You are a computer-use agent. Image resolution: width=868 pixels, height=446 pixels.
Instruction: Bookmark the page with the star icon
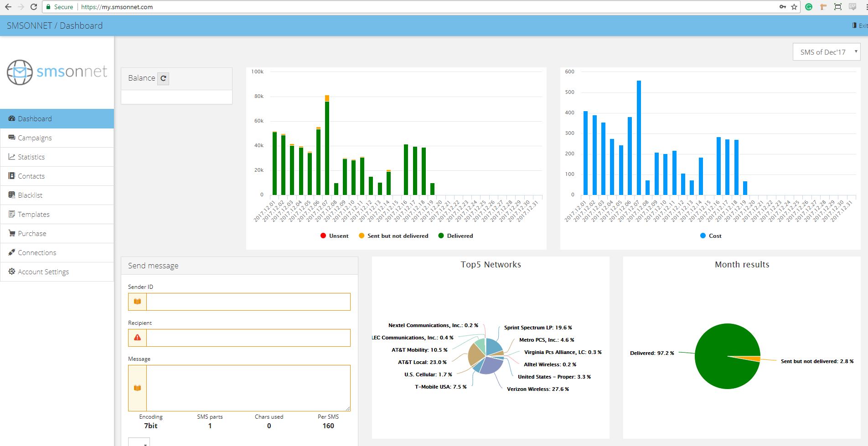click(794, 7)
